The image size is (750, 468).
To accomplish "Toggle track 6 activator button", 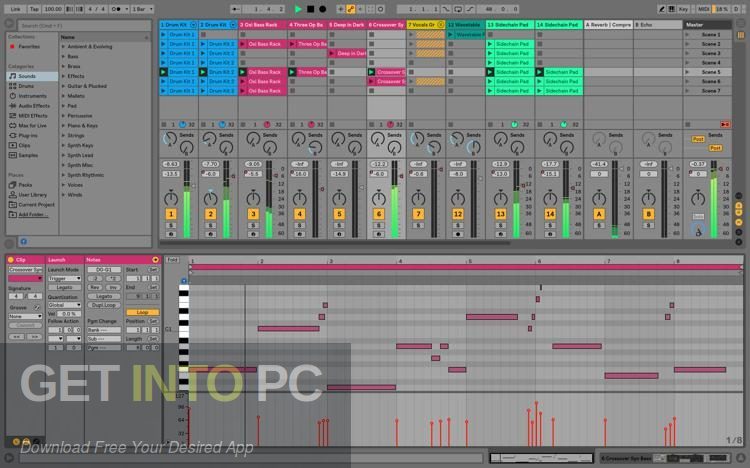I will tap(378, 214).
